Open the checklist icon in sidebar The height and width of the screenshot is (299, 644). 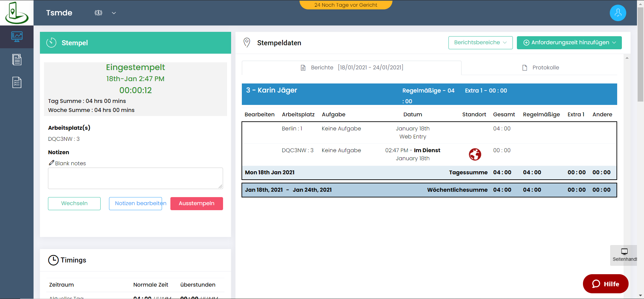[16, 82]
